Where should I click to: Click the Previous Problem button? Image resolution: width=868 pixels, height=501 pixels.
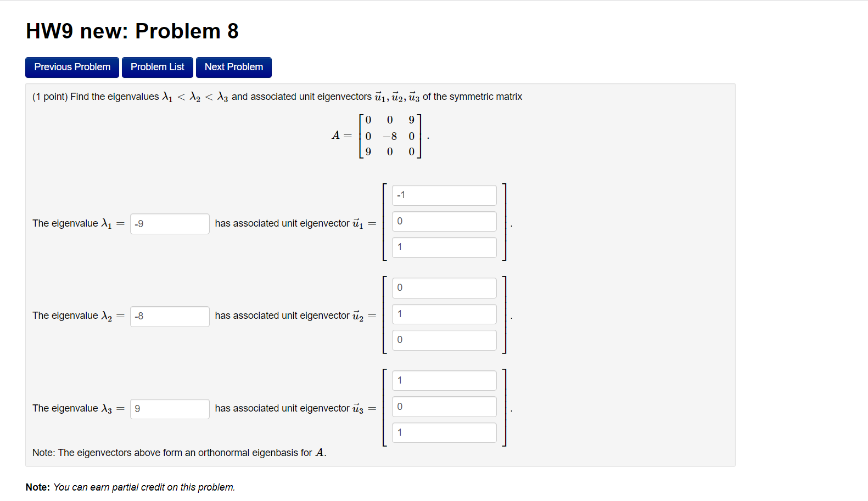click(x=71, y=67)
